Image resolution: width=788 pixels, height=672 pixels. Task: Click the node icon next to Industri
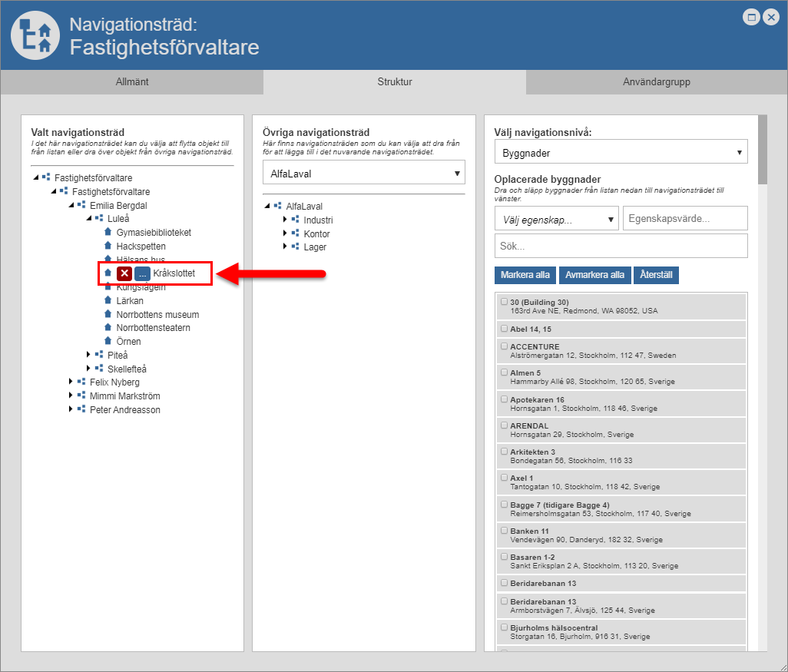click(295, 220)
